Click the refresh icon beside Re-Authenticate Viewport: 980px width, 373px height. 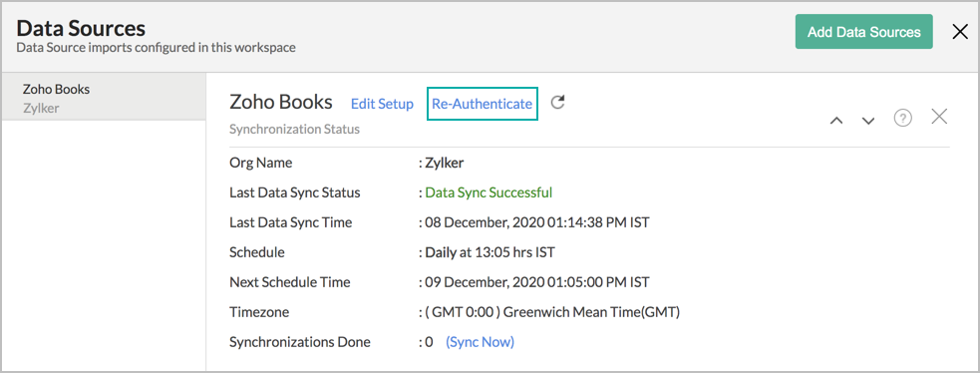click(x=557, y=103)
